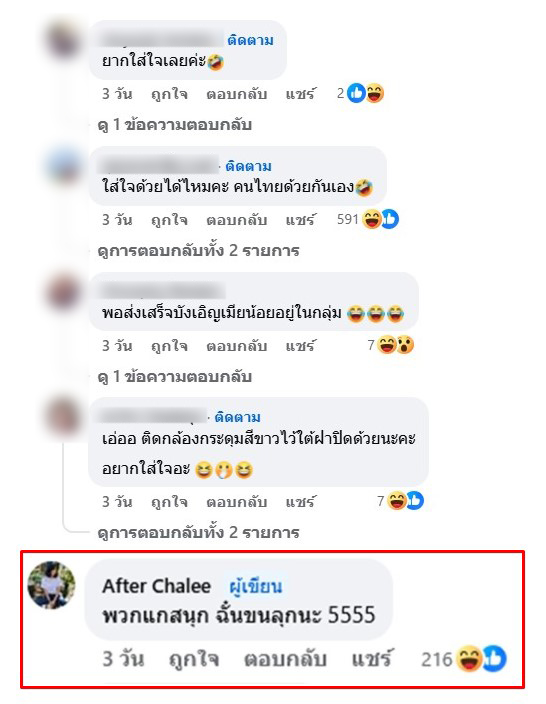This screenshot has height=704, width=546.
Task: Follow the fourth commenter via ติดตาม
Action: 237,417
